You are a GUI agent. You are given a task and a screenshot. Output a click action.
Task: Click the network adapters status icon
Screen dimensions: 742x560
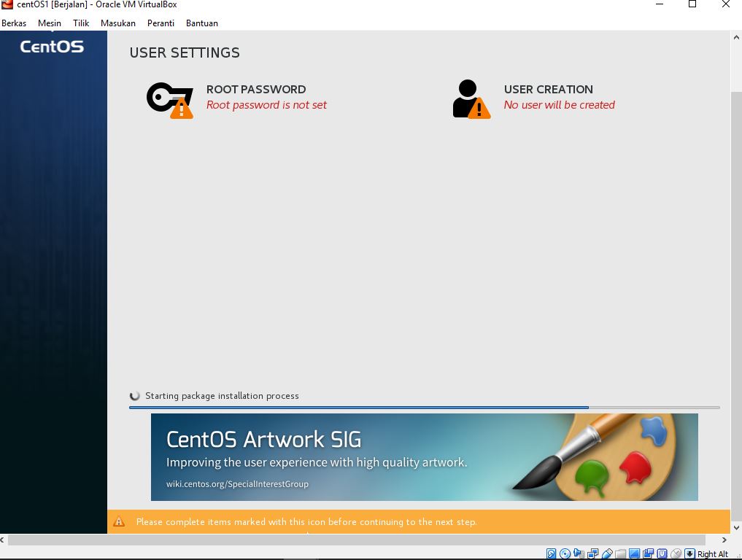(x=593, y=553)
